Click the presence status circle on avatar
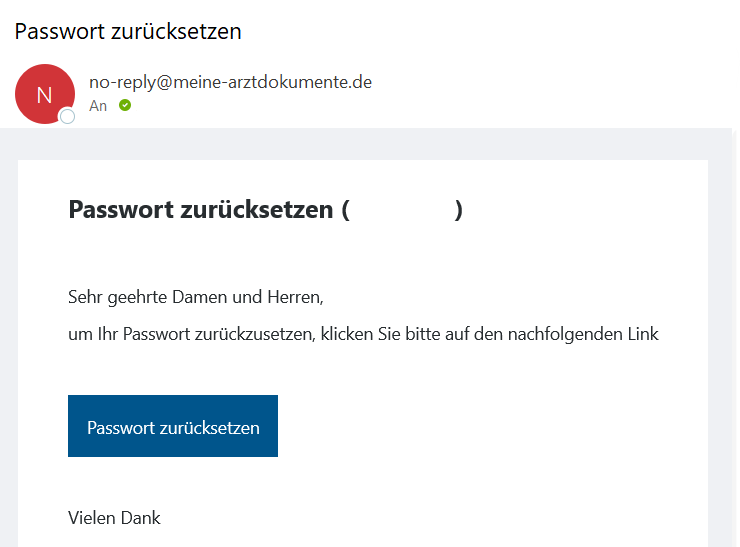Image resolution: width=740 pixels, height=547 pixels. 68,117
